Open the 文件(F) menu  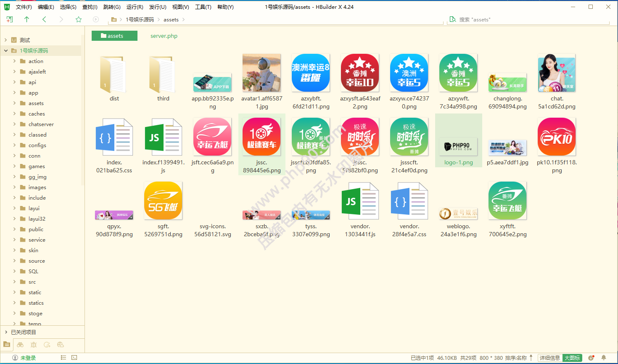click(24, 7)
